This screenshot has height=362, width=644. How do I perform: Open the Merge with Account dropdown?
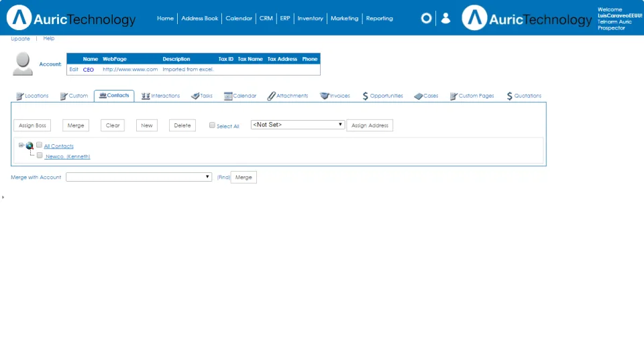click(x=139, y=177)
